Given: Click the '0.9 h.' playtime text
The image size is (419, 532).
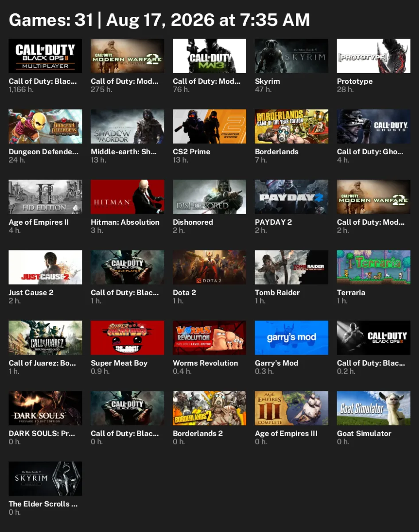Looking at the screenshot, I should (100, 372).
